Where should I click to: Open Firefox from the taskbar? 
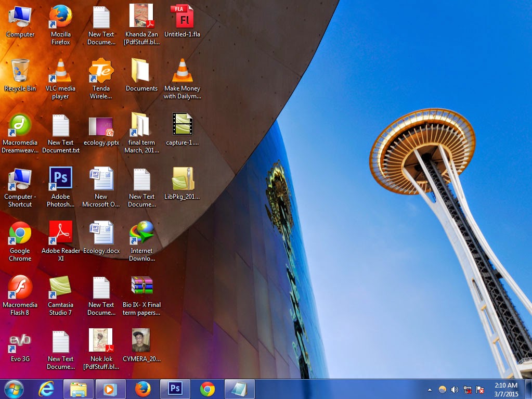[143, 389]
